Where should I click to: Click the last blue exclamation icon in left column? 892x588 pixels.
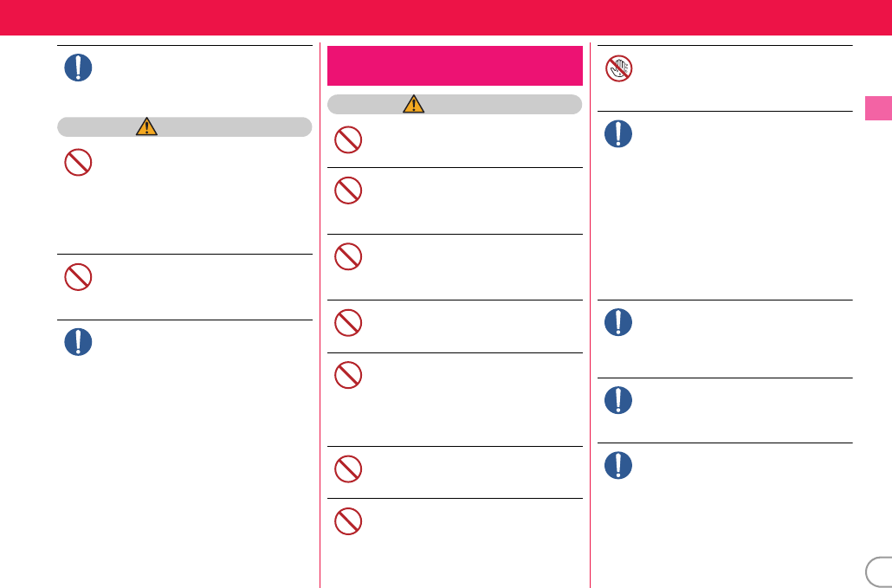coord(78,342)
